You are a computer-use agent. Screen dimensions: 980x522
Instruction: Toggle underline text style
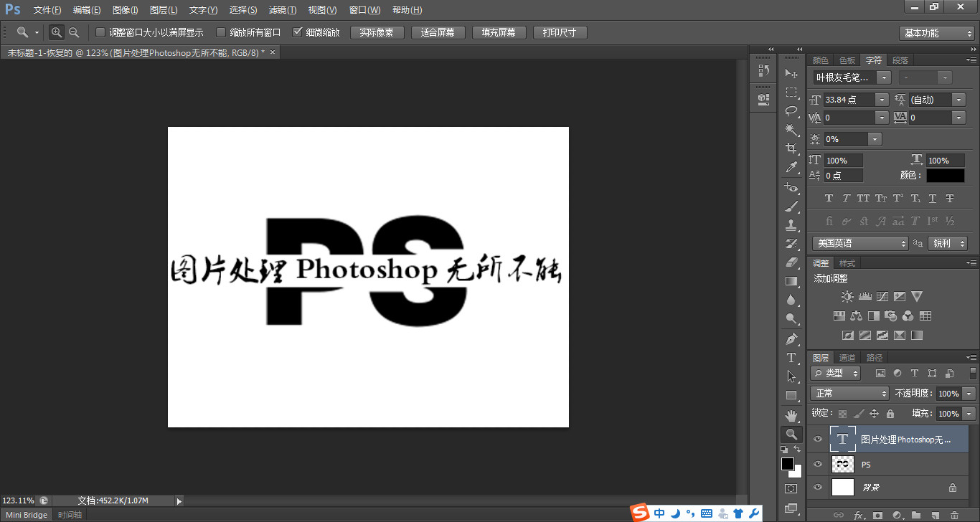933,198
